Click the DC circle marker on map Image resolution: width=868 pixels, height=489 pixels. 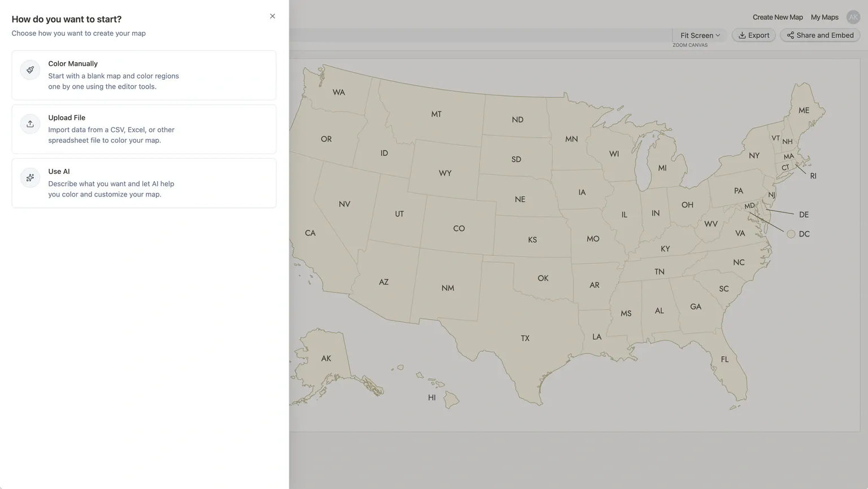point(791,234)
